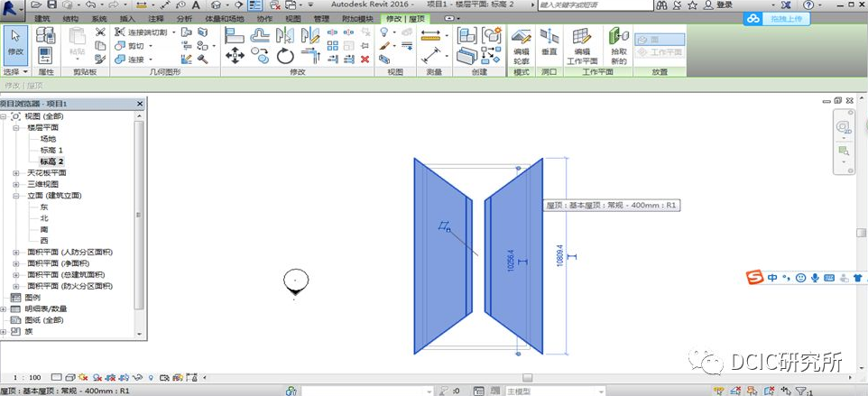Open the 连接端切割 dropdown arrow

(173, 32)
